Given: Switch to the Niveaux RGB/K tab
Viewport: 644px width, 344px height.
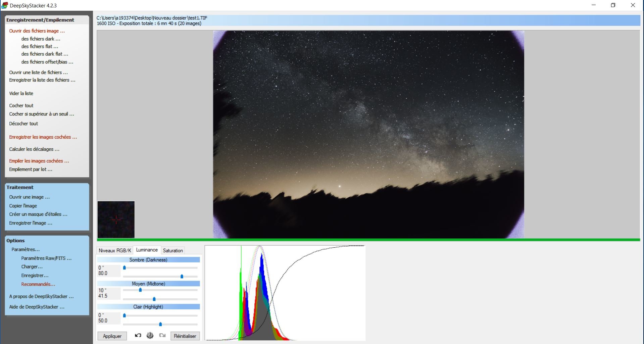Looking at the screenshot, I should (115, 250).
